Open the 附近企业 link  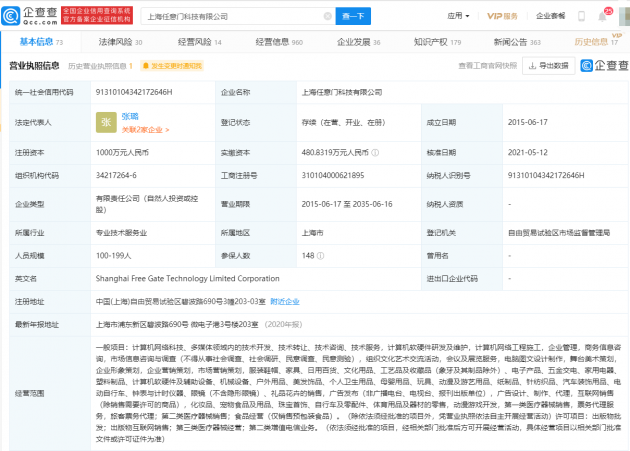(285, 301)
